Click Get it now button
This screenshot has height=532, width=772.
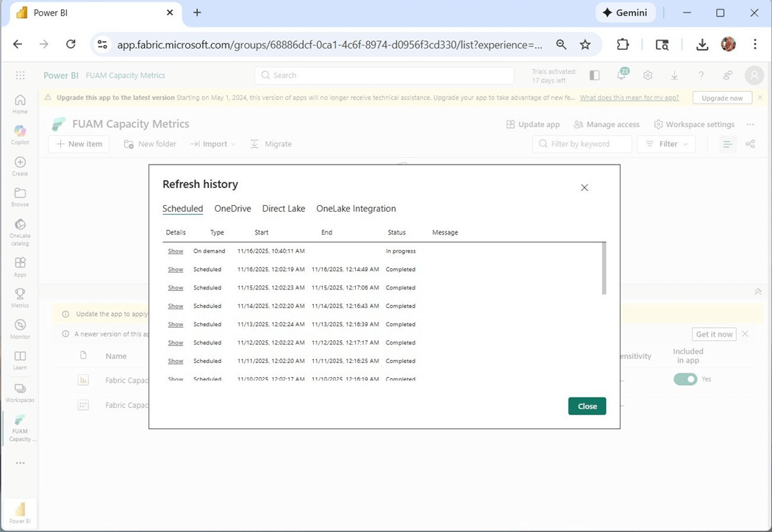[714, 334]
